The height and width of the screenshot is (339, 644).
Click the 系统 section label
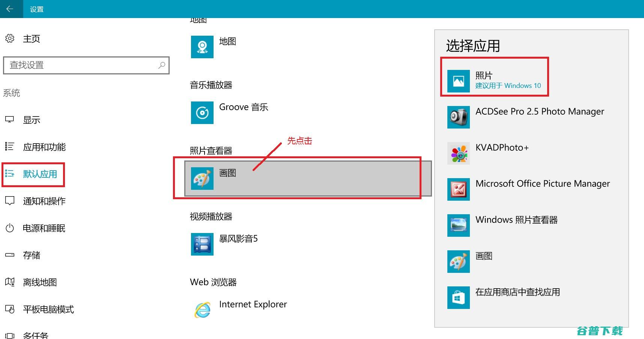click(x=12, y=93)
